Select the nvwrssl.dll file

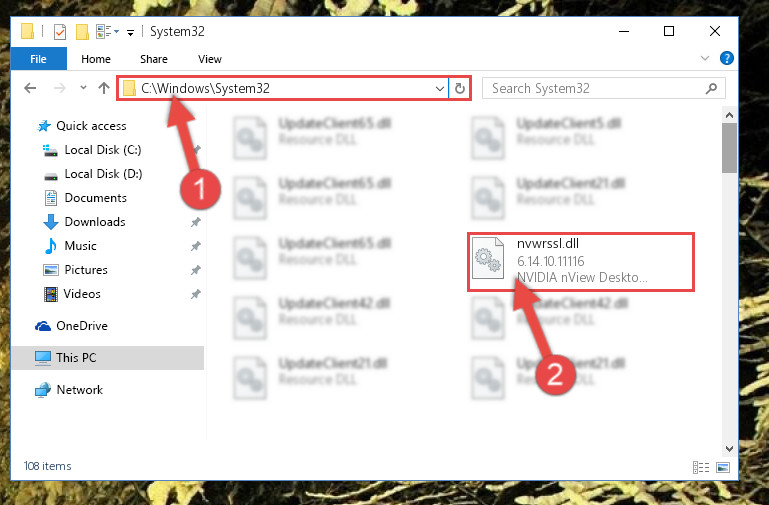[581, 262]
